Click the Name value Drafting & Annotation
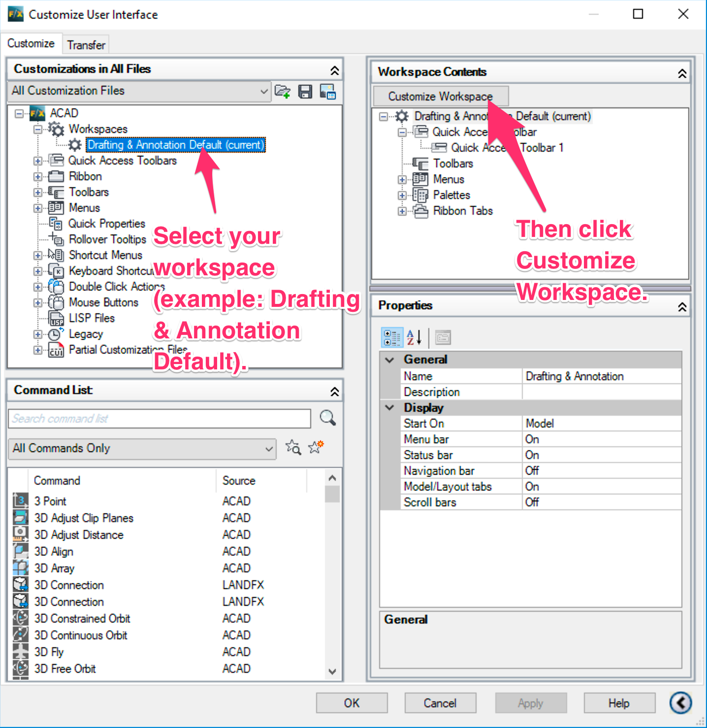This screenshot has width=707, height=728. click(602, 376)
